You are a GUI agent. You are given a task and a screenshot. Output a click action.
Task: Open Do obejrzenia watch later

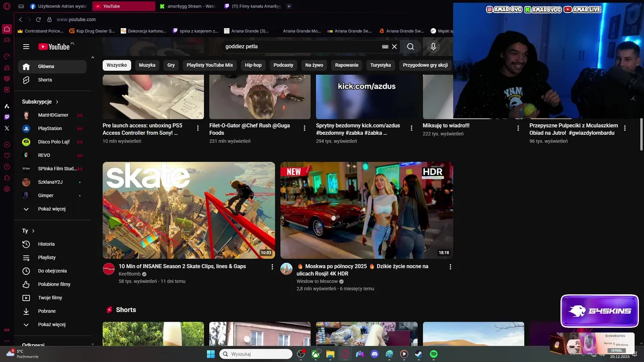(x=52, y=271)
